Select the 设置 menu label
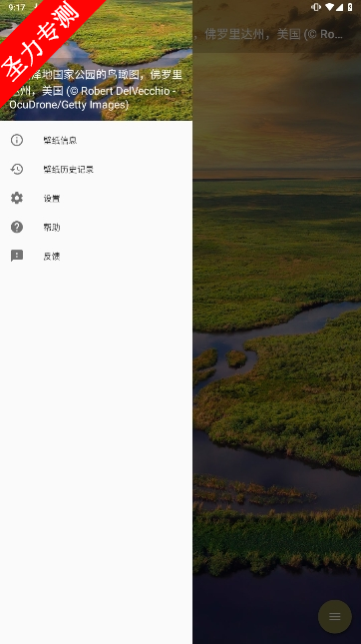Viewport: 361px width, 644px height. pyautogui.click(x=52, y=199)
